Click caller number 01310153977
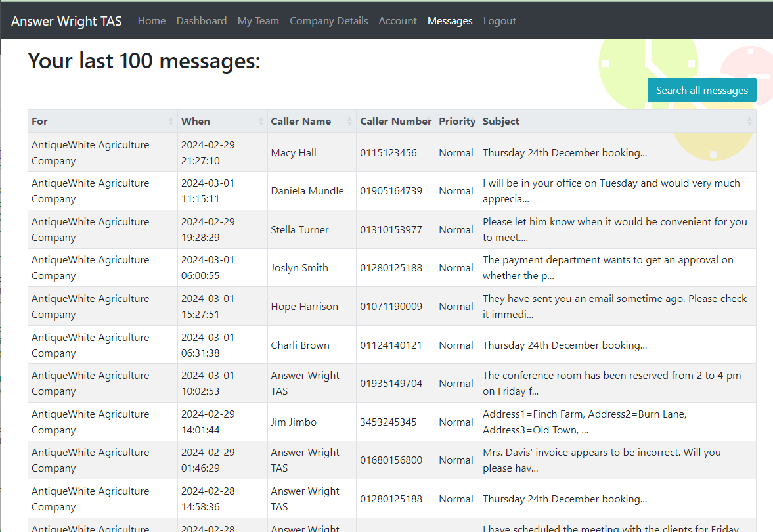Viewport: 773px width, 532px height. pyautogui.click(x=391, y=230)
